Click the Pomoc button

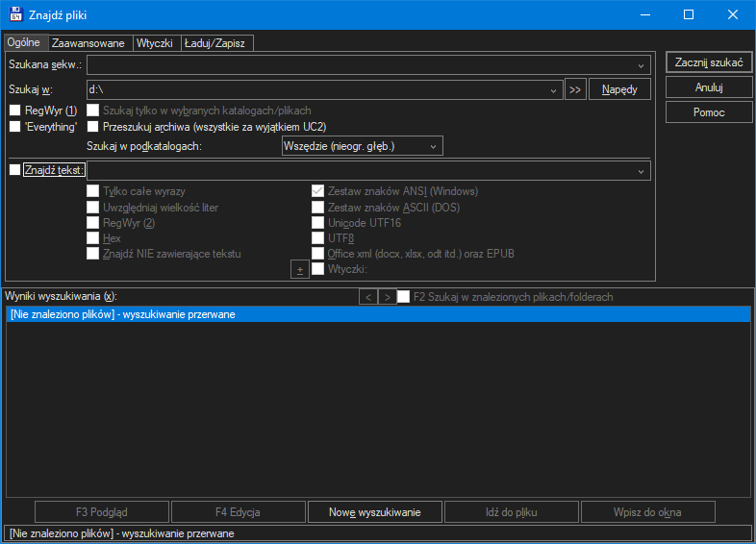(x=709, y=112)
